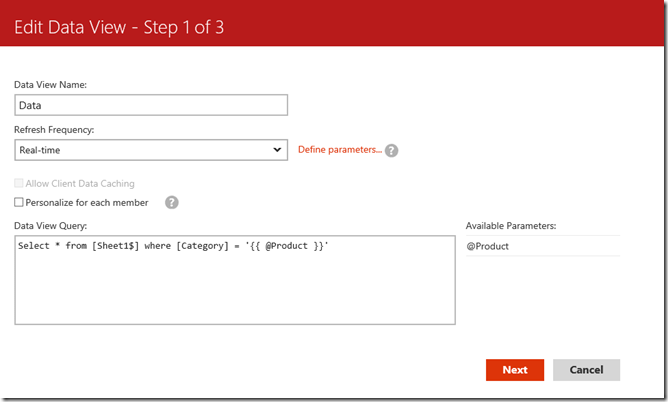Open the Refresh Frequency dropdown arrow
668x402 pixels.
pos(277,150)
